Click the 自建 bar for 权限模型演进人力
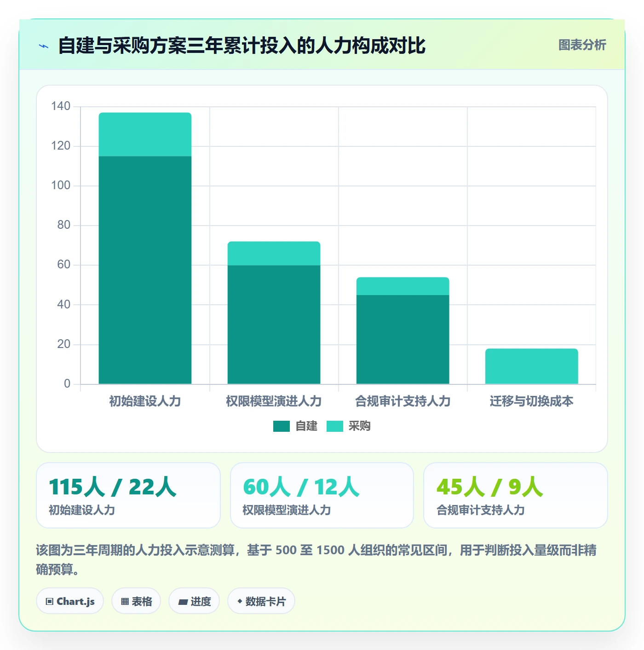This screenshot has height=650, width=644. click(274, 325)
